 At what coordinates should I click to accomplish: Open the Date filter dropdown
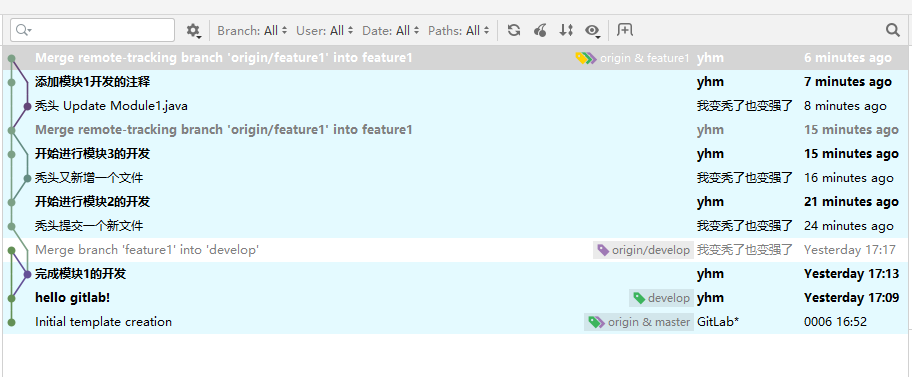pyautogui.click(x=390, y=30)
